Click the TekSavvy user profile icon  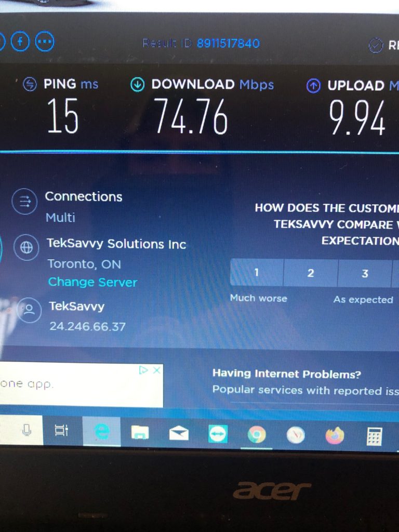29,310
